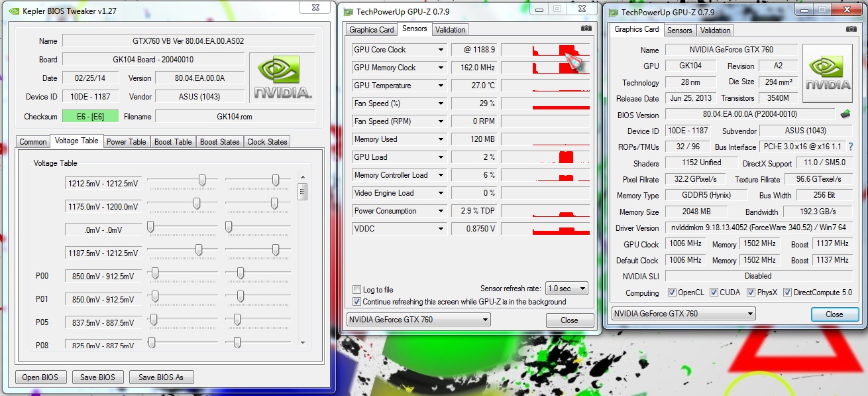The height and width of the screenshot is (396, 868).
Task: Click second slider of P05 voltage row
Action: (x=237, y=320)
